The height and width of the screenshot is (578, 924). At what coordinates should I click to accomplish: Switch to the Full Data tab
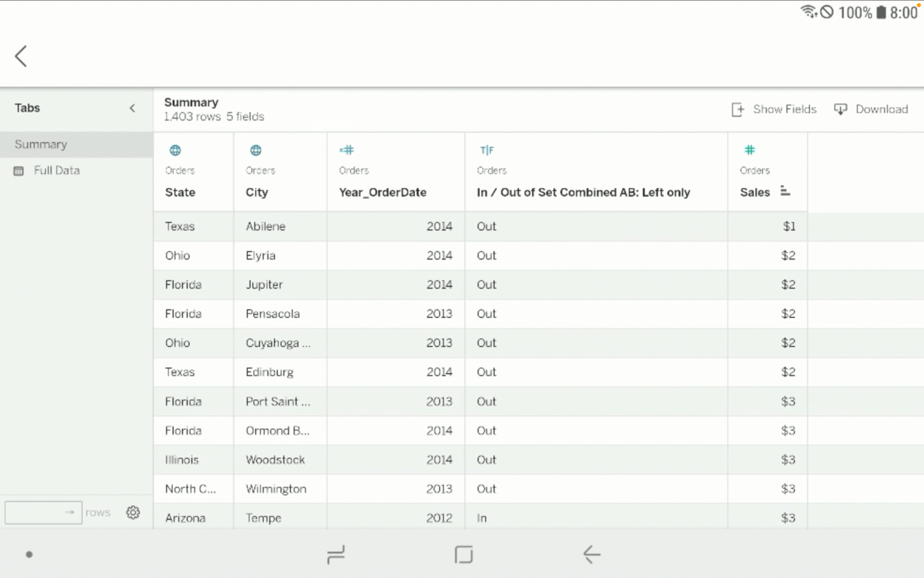coord(56,171)
